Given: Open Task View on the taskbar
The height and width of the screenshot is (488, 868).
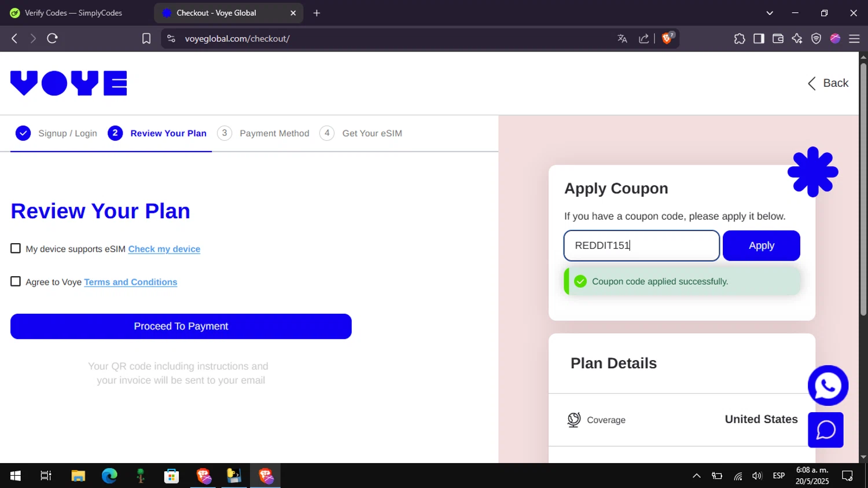Looking at the screenshot, I should [46, 476].
